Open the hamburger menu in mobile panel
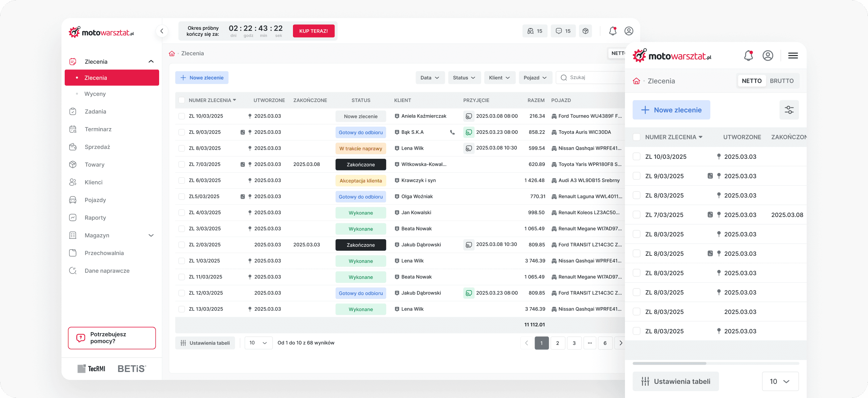The width and height of the screenshot is (868, 398). (793, 56)
